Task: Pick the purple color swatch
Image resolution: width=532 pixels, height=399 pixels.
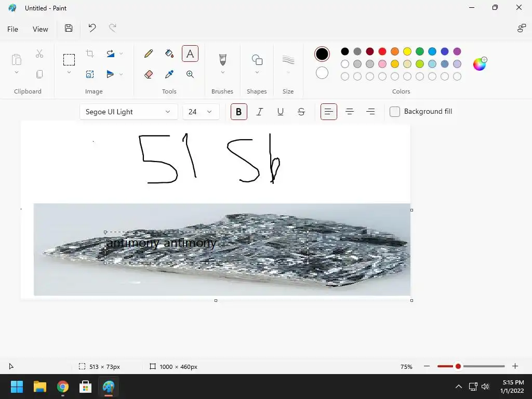Action: pyautogui.click(x=457, y=51)
